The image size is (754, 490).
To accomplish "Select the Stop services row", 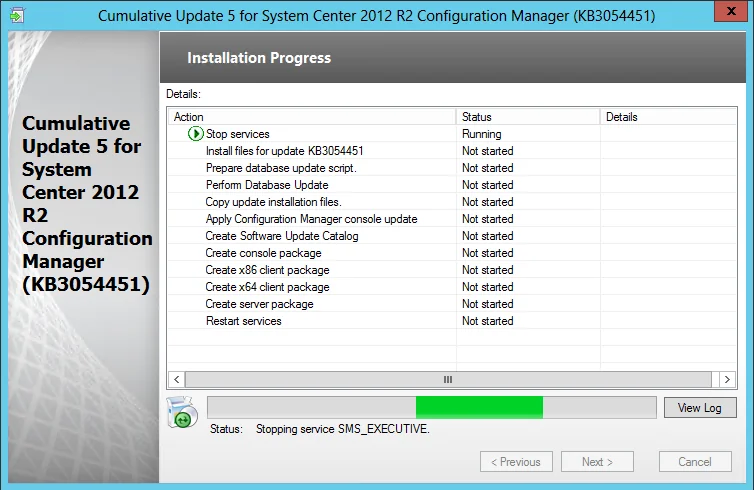I will click(452, 134).
